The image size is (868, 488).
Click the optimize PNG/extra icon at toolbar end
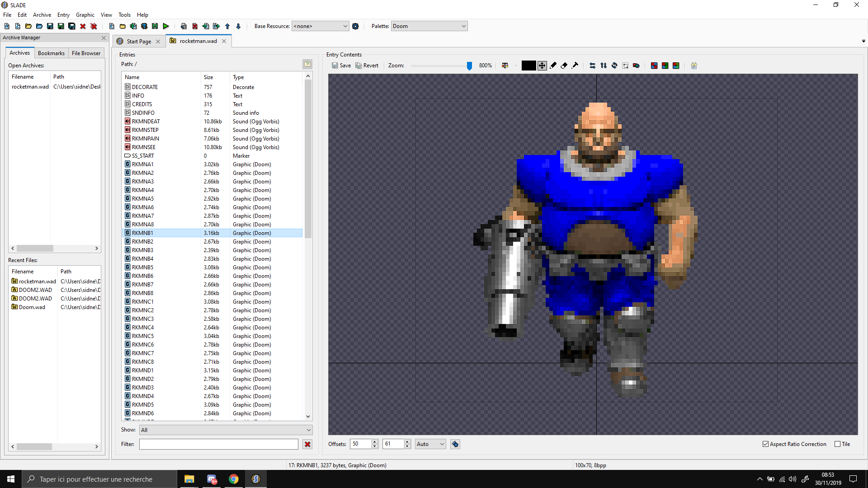694,66
